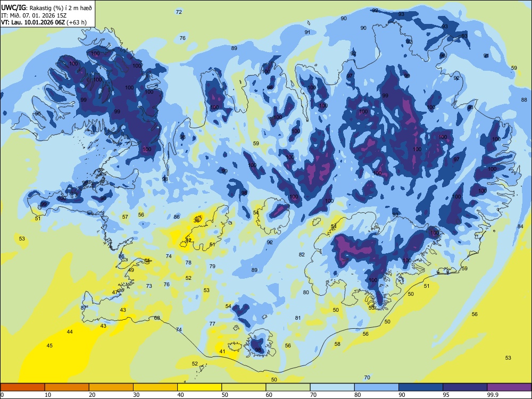The width and height of the screenshot is (532, 399).
Task: Click the '79' humidity value on the map
Action: tap(212, 266)
